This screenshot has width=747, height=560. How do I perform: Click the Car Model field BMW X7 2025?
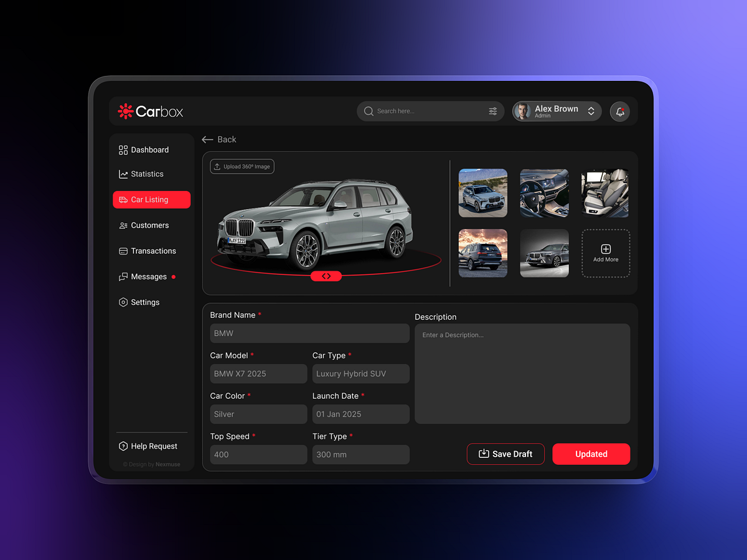tap(258, 374)
